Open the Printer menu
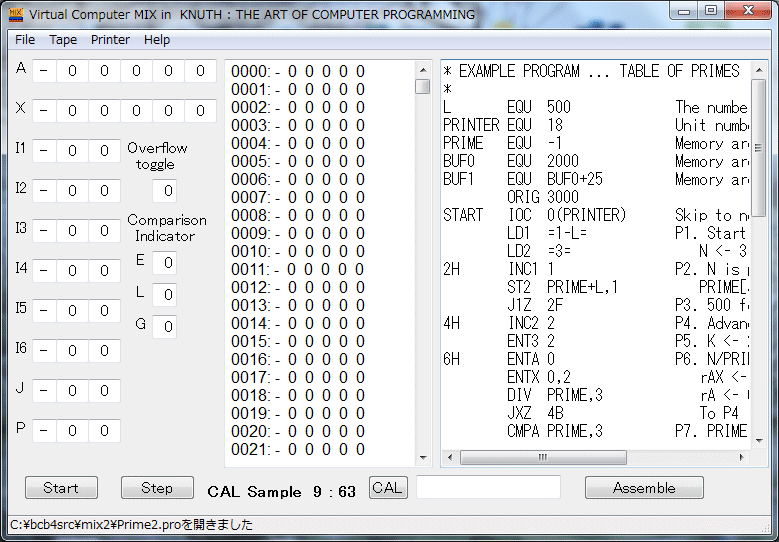This screenshot has height=542, width=779. (x=110, y=40)
